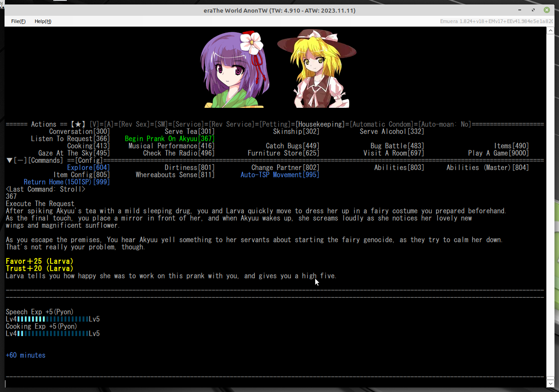Click the blonde girl's portrait with hat
This screenshot has height=392, width=559.
(x=317, y=69)
